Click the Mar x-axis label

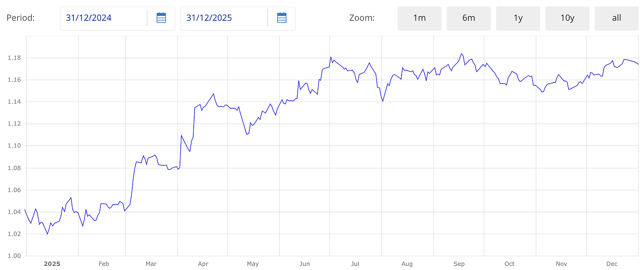pyautogui.click(x=151, y=264)
